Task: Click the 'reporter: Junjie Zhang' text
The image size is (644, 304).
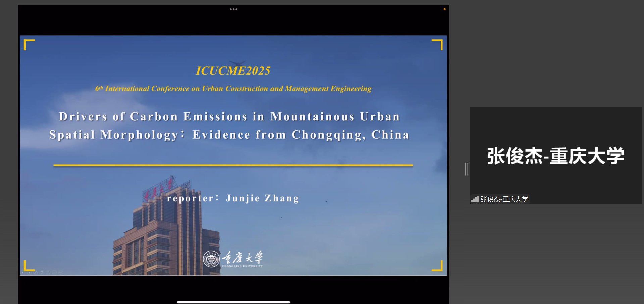Action: (233, 198)
